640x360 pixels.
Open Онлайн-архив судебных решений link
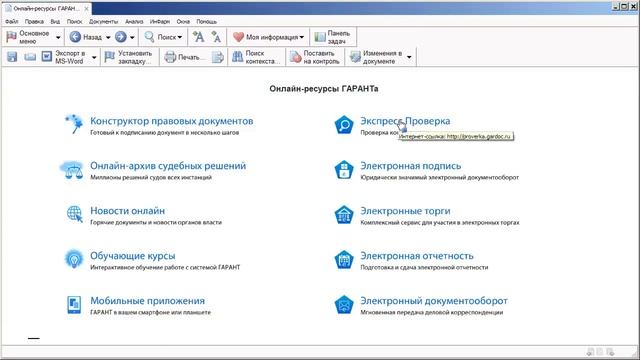point(168,166)
